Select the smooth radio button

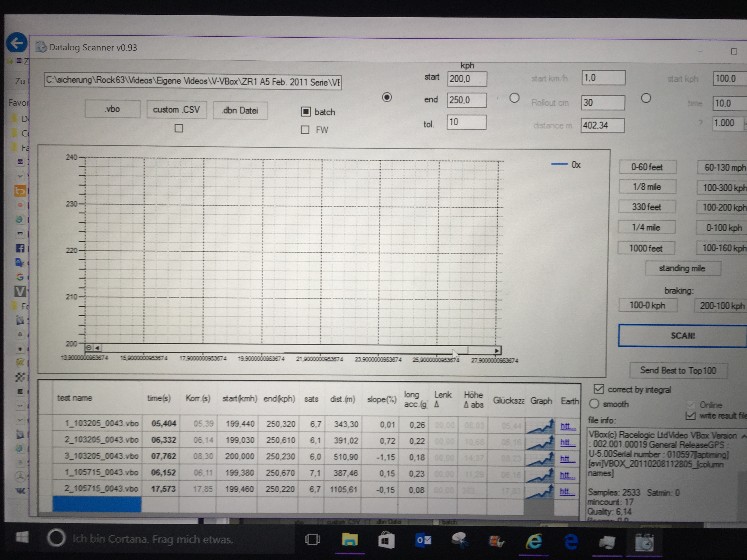tap(594, 404)
